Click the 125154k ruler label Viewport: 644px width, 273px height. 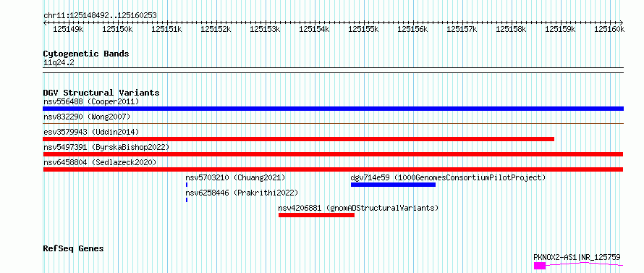pos(315,29)
